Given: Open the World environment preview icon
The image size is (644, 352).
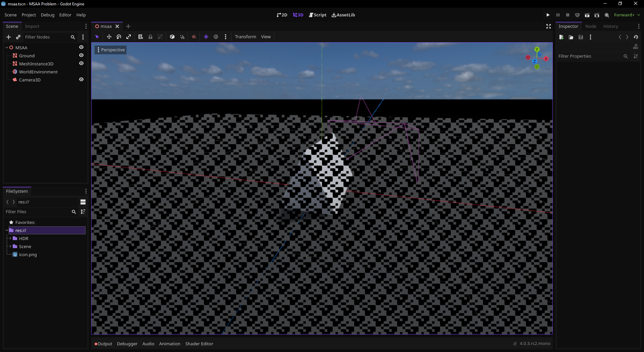Looking at the screenshot, I should (x=216, y=37).
